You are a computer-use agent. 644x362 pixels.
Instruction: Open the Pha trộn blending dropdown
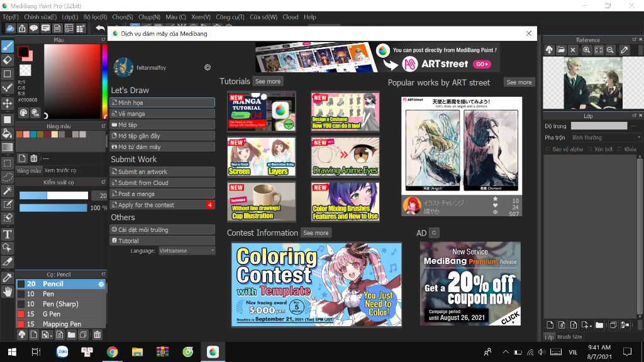click(x=606, y=138)
